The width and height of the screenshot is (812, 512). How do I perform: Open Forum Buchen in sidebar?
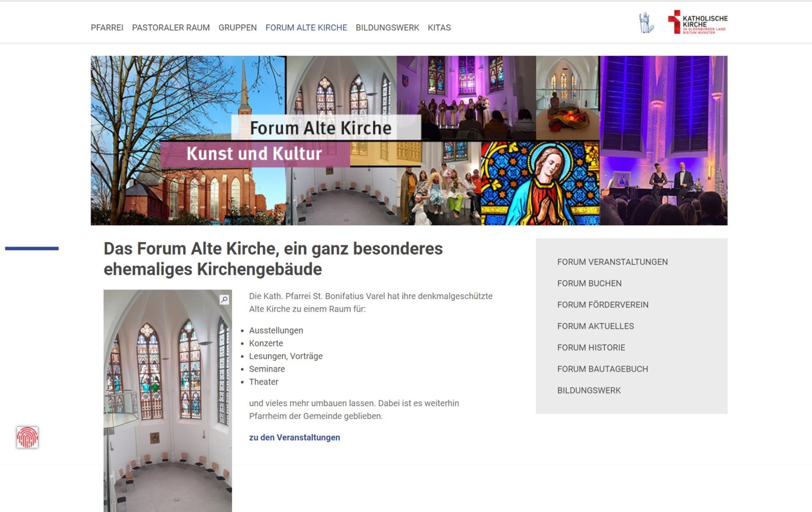(589, 283)
